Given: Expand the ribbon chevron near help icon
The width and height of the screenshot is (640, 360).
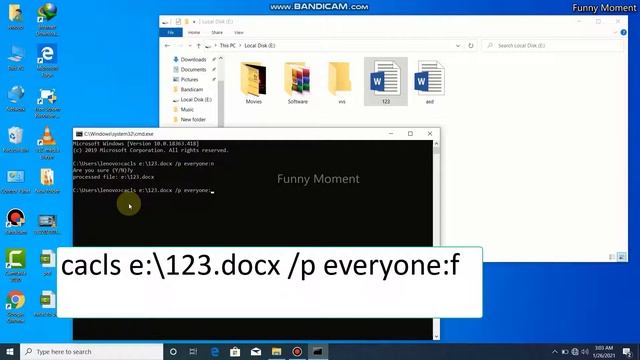Looking at the screenshot, I should (x=615, y=32).
